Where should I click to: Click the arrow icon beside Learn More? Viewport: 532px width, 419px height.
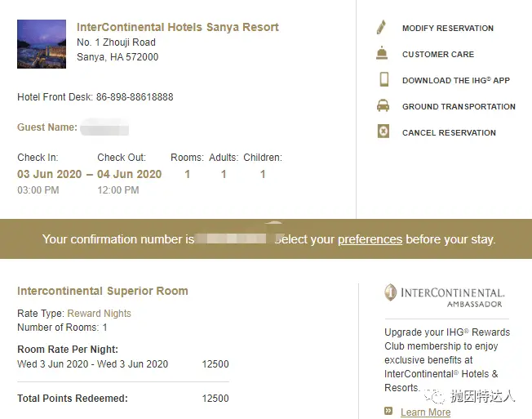click(388, 411)
